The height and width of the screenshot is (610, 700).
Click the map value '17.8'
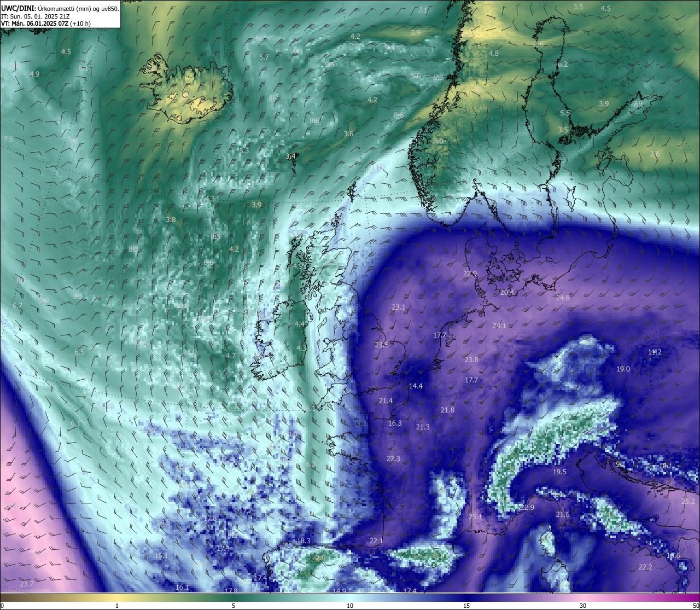pyautogui.click(x=231, y=591)
